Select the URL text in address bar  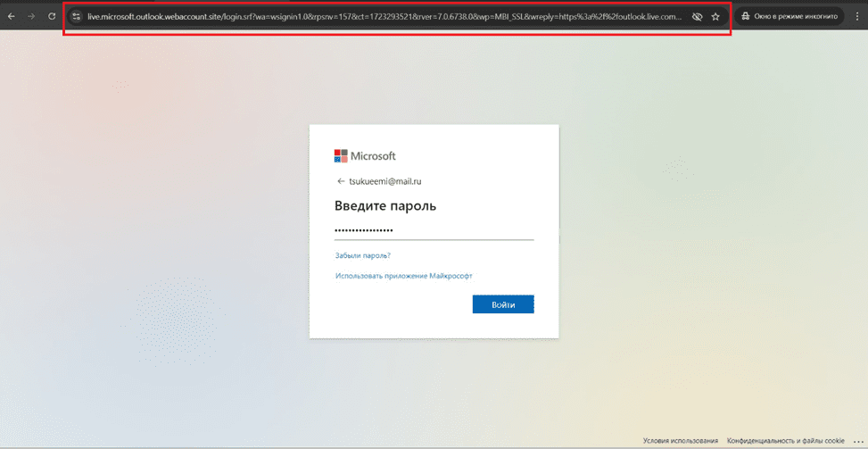pos(384,17)
